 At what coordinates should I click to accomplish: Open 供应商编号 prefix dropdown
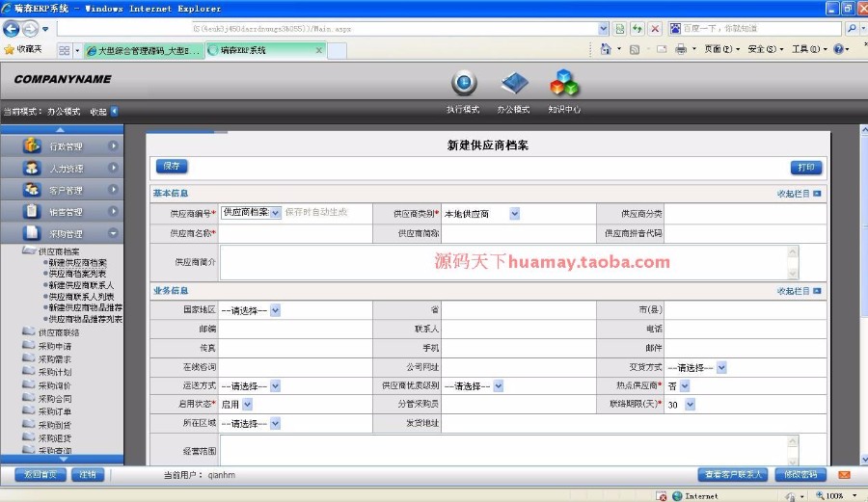[x=275, y=213]
